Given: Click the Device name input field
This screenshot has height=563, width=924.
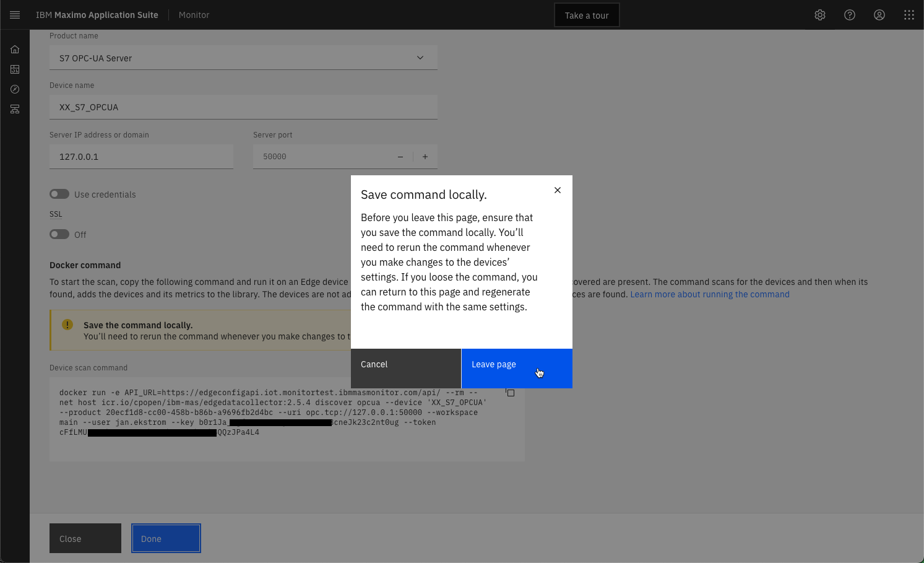Looking at the screenshot, I should click(x=243, y=107).
